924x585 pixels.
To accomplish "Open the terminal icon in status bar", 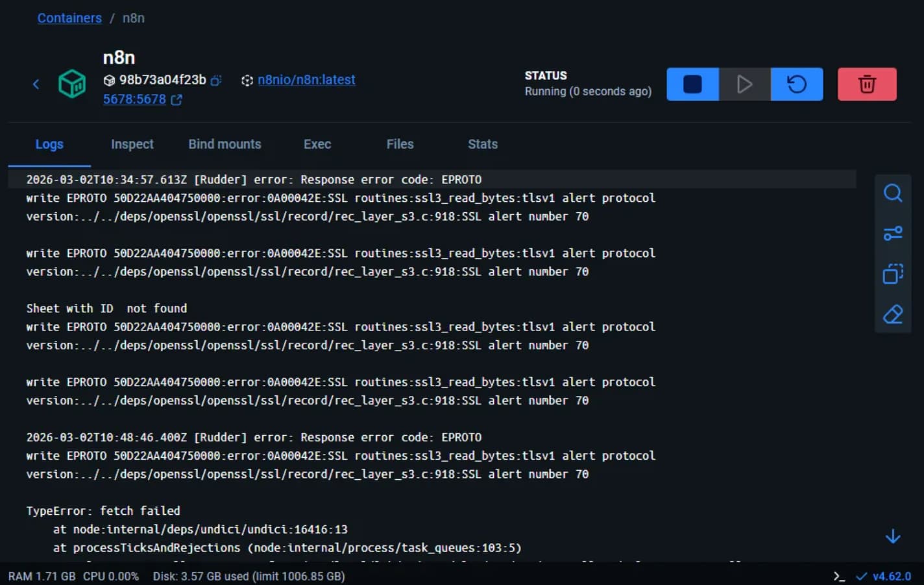I will point(839,577).
